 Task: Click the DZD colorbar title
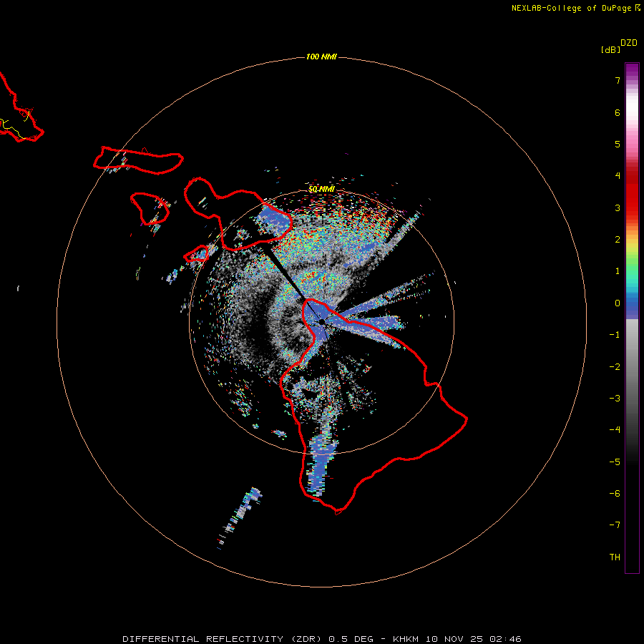pyautogui.click(x=629, y=43)
